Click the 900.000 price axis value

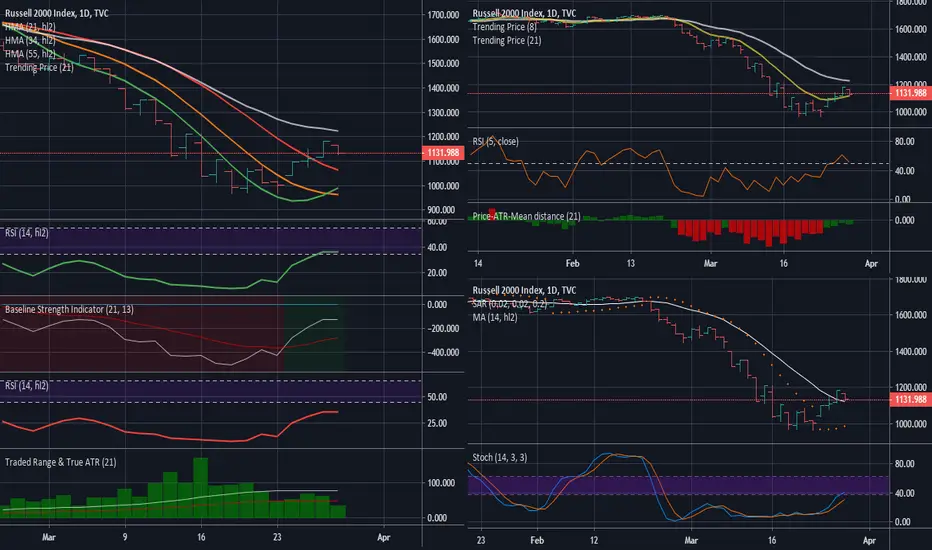coord(441,210)
